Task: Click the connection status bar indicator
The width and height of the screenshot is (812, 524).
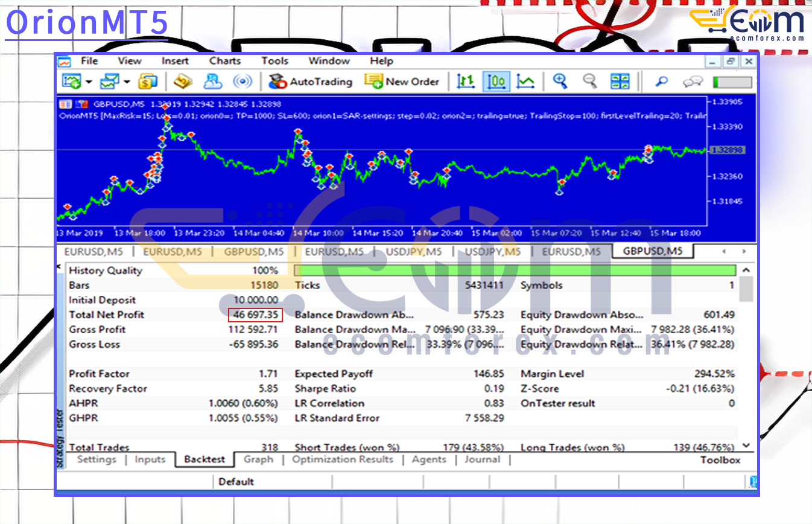Action: point(732,82)
